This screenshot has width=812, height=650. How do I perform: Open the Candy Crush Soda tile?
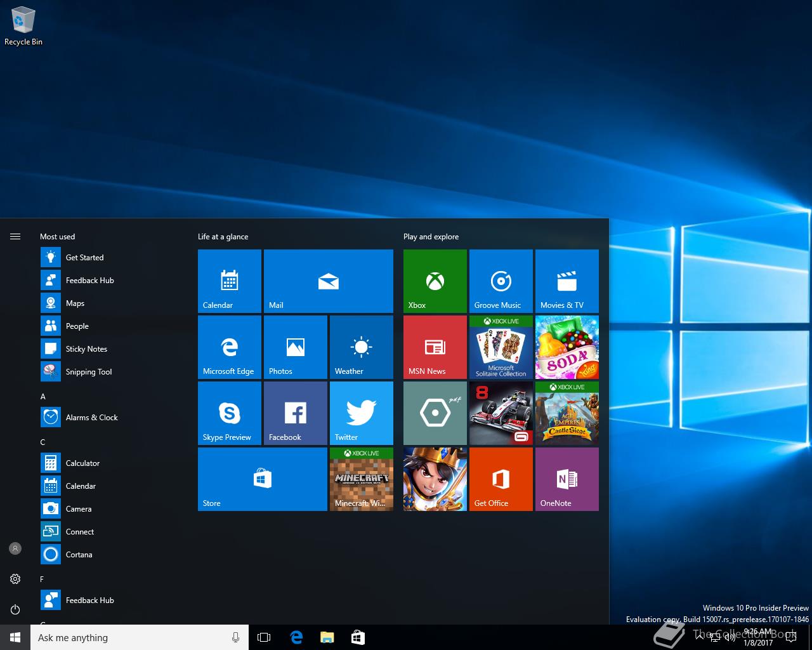(567, 347)
